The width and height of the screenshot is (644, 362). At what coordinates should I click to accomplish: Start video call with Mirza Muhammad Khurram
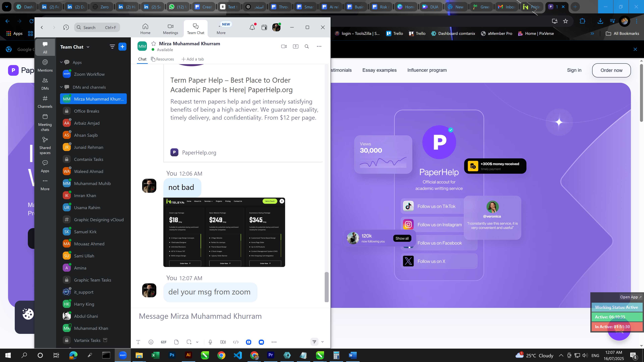[284, 46]
